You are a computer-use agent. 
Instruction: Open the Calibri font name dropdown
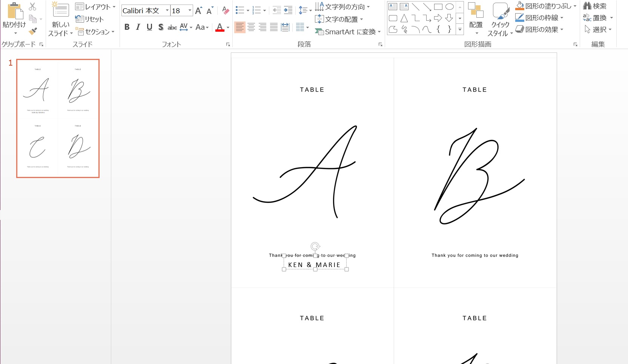click(167, 11)
